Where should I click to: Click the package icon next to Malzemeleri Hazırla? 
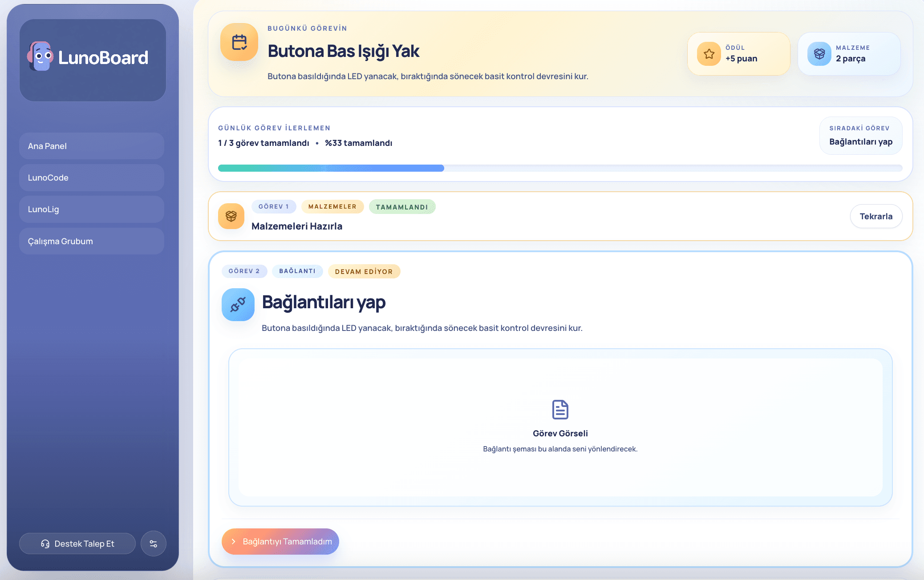tap(231, 216)
